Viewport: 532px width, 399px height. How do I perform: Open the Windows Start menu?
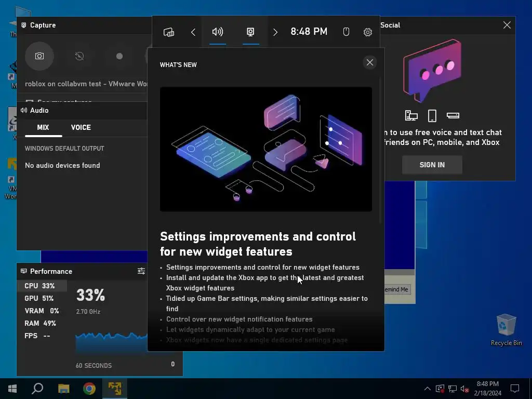point(12,389)
